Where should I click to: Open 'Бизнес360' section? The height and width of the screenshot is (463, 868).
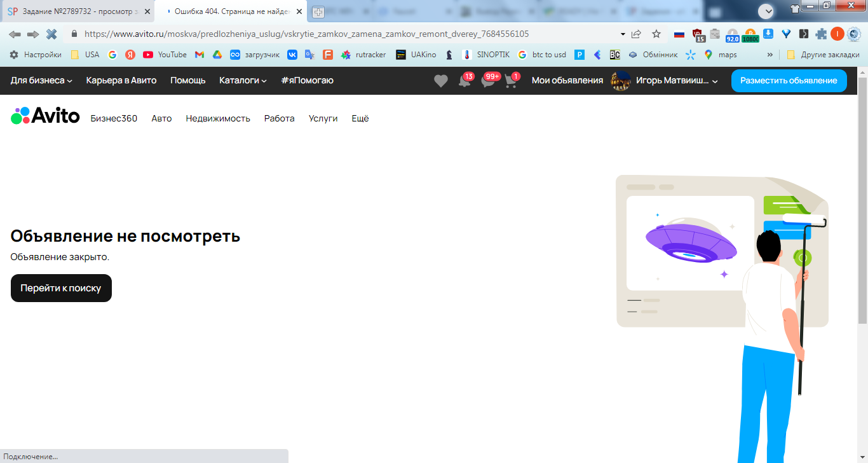pyautogui.click(x=114, y=118)
